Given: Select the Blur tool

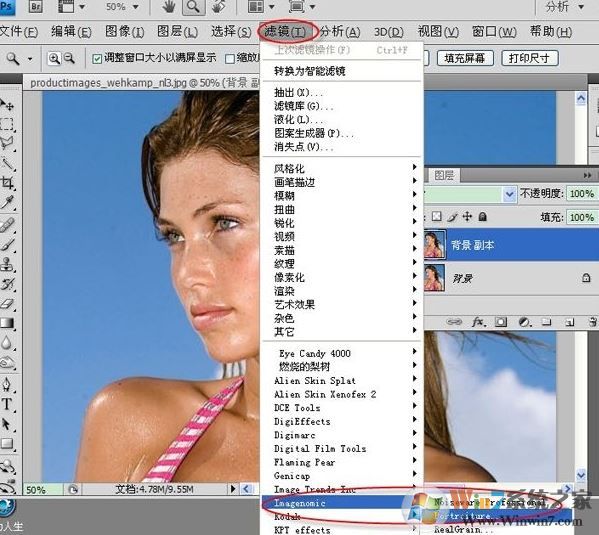Looking at the screenshot, I should pyautogui.click(x=7, y=342).
